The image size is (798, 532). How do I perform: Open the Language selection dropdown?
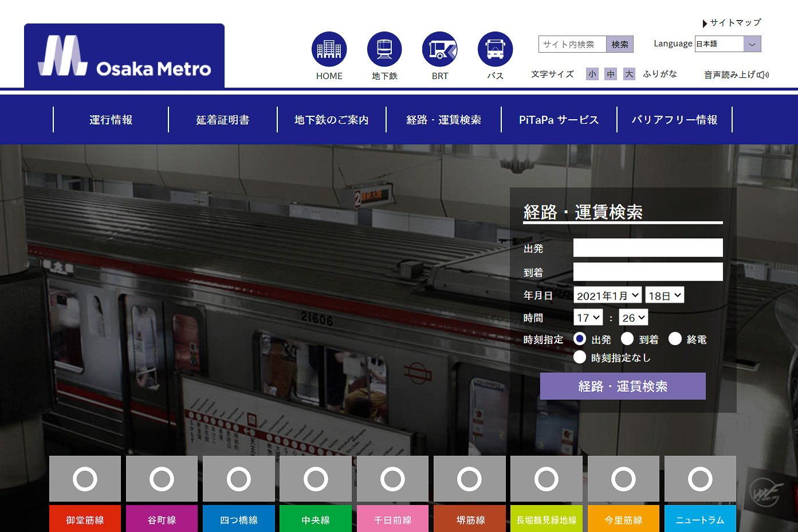click(x=728, y=44)
